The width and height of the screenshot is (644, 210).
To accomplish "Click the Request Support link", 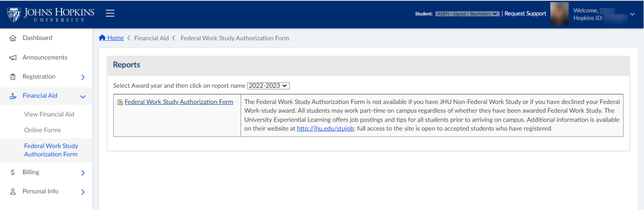I will point(525,13).
